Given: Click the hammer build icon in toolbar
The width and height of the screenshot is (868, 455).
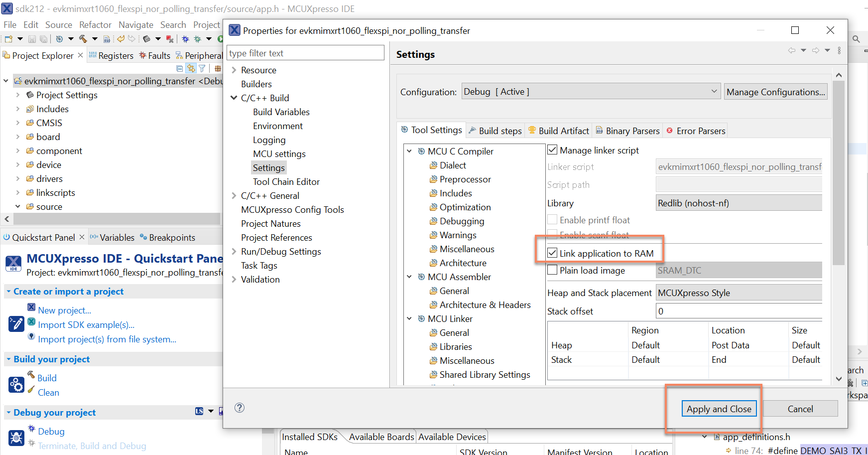Looking at the screenshot, I should tap(83, 38).
